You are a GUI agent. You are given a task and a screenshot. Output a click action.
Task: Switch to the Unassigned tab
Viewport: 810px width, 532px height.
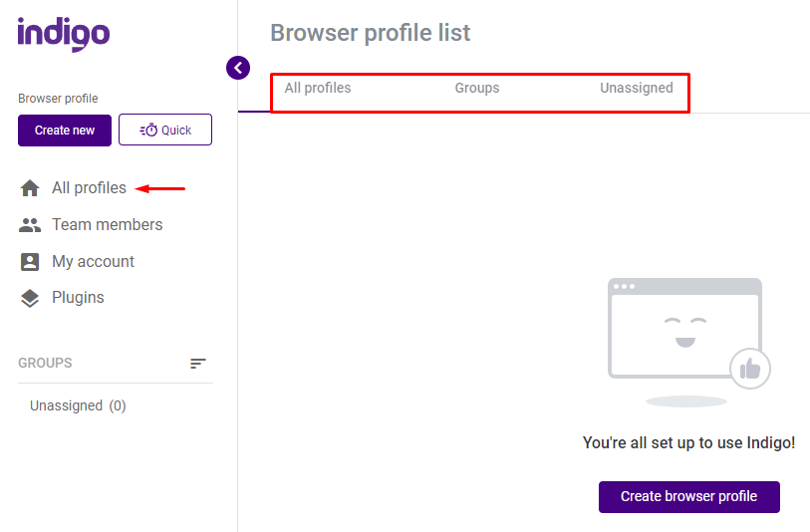pyautogui.click(x=637, y=88)
